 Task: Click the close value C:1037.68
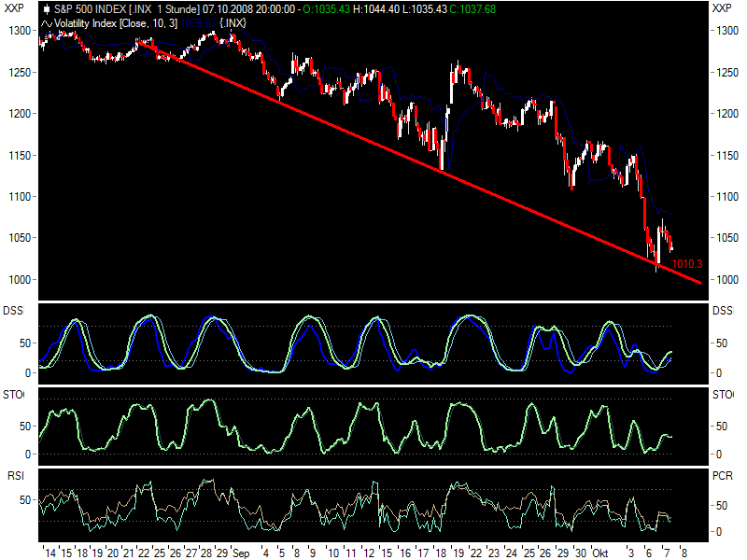tap(472, 9)
